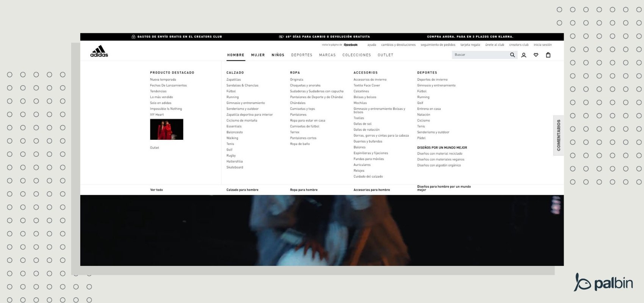
Task: Open the wishlist heart icon
Action: click(x=536, y=55)
